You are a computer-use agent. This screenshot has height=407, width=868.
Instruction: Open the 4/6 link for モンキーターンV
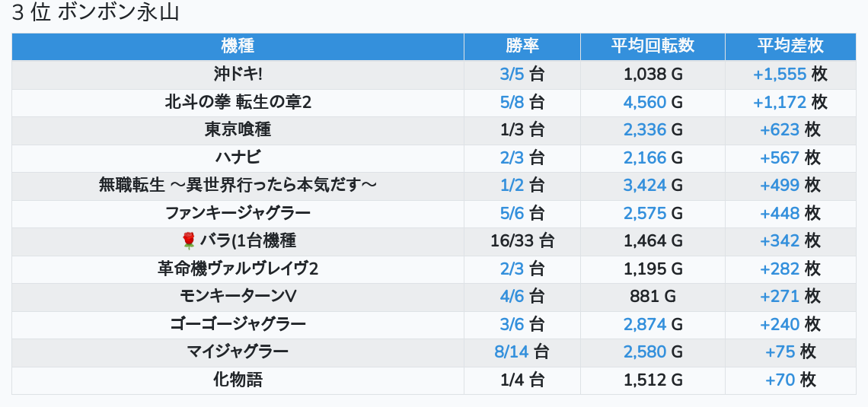point(512,297)
